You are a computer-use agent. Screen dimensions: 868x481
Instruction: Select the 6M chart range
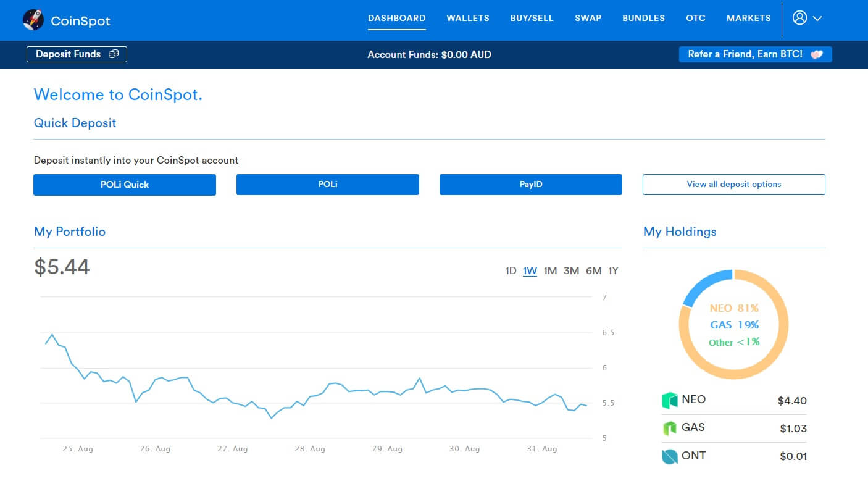[x=593, y=270]
